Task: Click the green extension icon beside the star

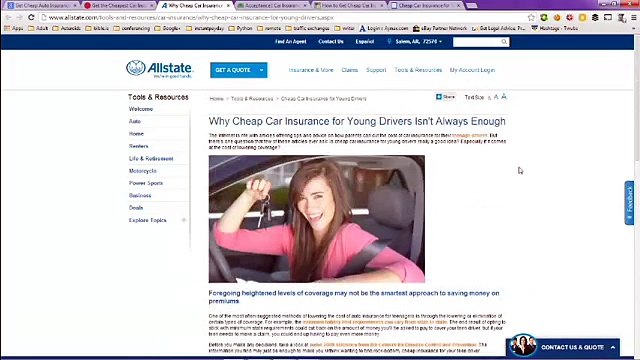Action: (544, 18)
